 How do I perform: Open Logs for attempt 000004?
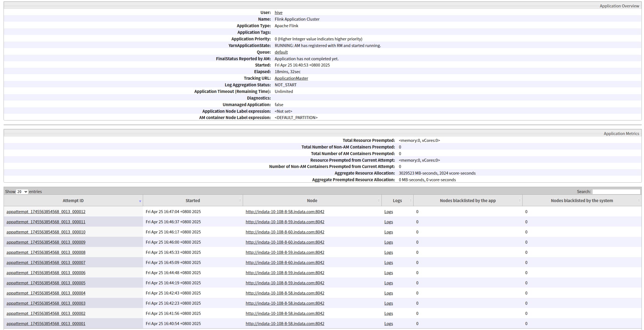click(388, 293)
